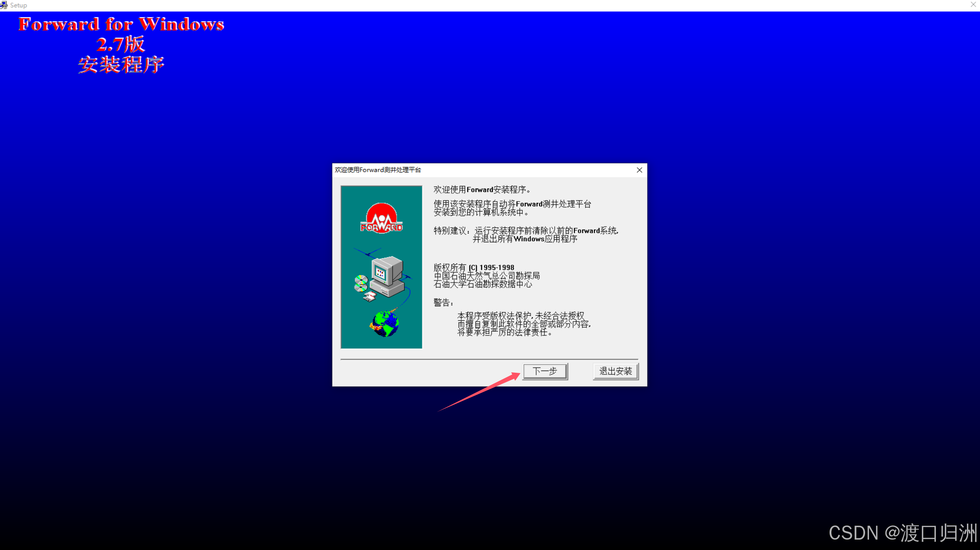
Task: Click the 版权所有 1995-1998 copyright line
Action: 474,267
